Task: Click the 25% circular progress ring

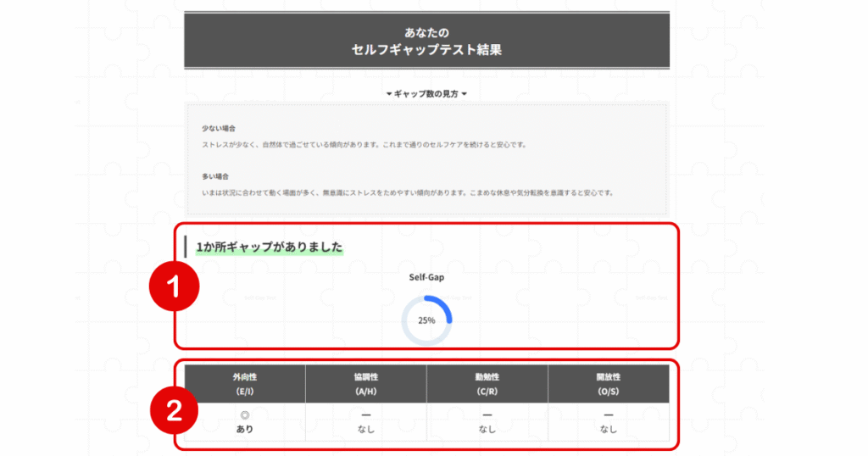Action: [426, 320]
